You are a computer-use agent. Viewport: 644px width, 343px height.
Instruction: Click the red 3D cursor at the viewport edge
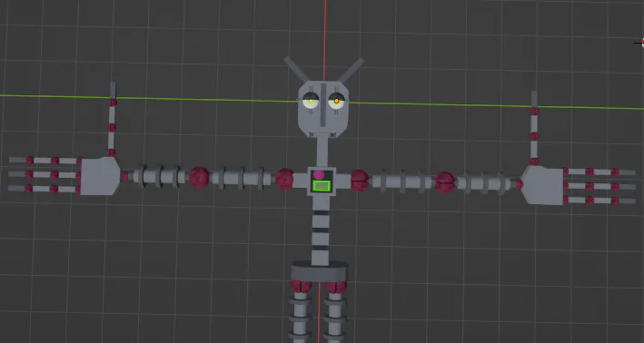[641, 43]
